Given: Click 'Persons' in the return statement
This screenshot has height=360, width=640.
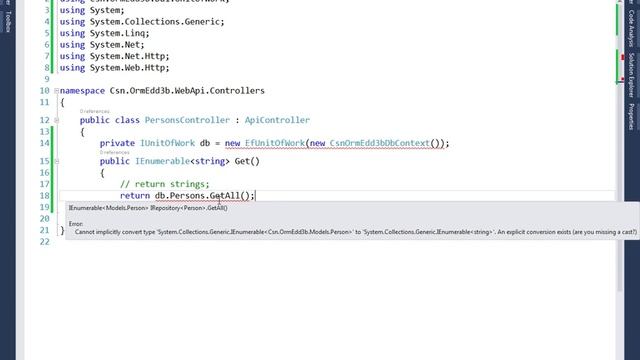Looking at the screenshot, I should point(187,196).
